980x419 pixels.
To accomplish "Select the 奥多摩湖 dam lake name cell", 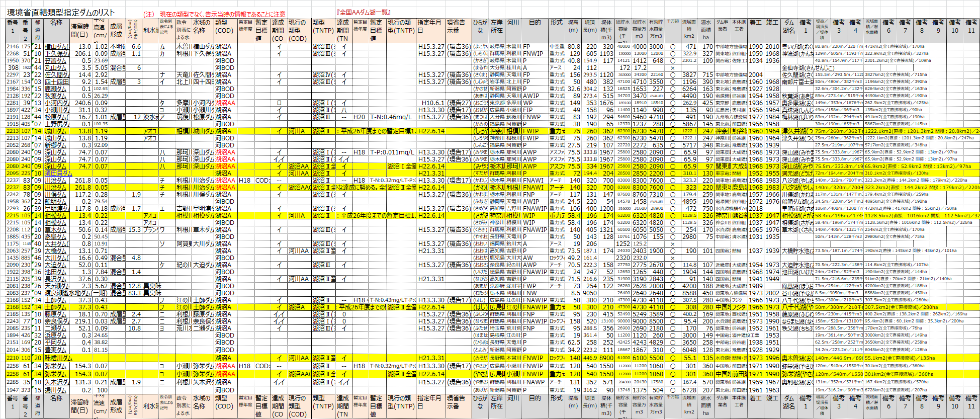I will [797, 103].
